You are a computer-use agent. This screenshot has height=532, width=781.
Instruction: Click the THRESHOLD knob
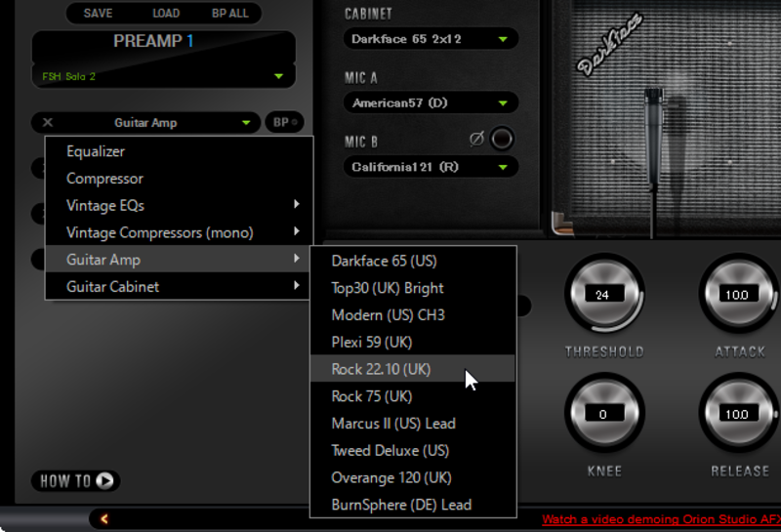(604, 294)
